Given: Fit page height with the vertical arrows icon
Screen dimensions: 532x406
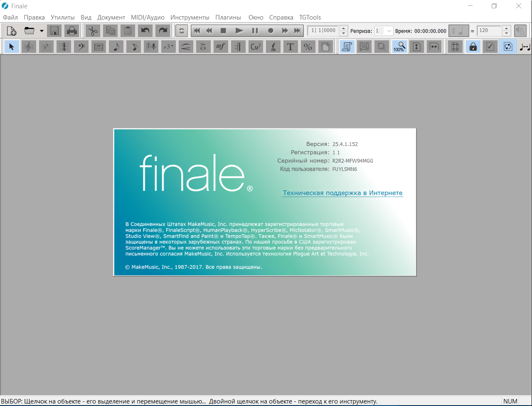Looking at the screenshot, I should (417, 47).
